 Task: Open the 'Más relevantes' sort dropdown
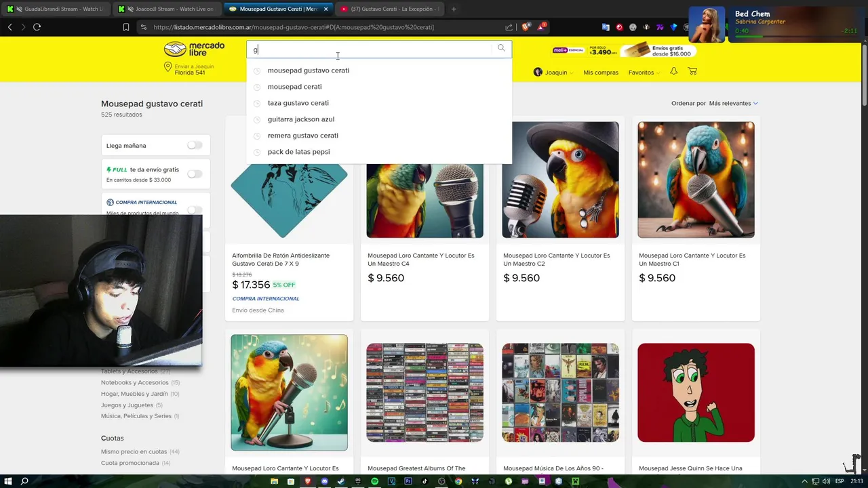[733, 103]
